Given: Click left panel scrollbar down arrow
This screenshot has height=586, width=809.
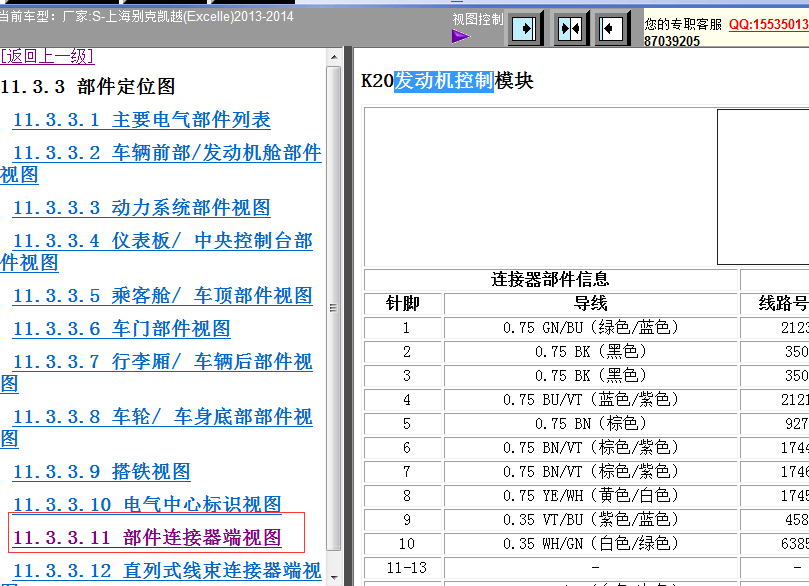Looking at the screenshot, I should pyautogui.click(x=334, y=578).
